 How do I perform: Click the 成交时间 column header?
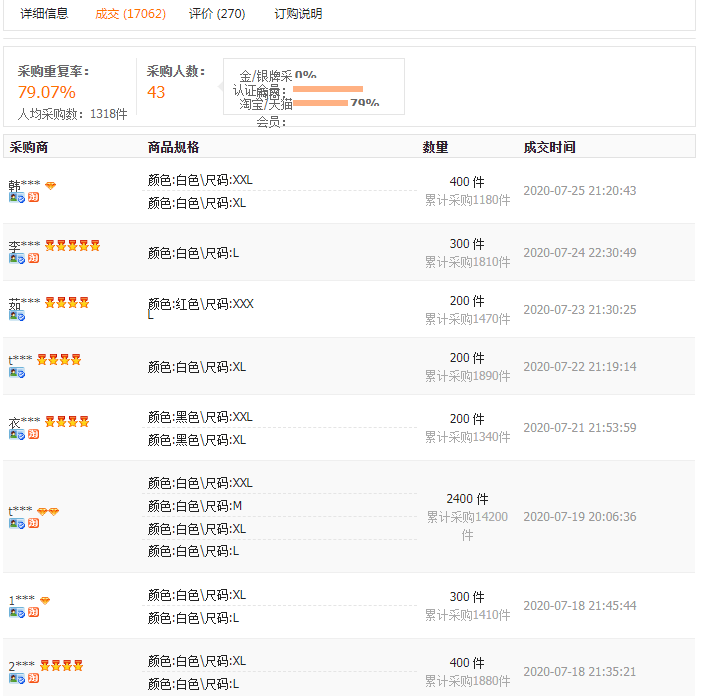point(549,147)
